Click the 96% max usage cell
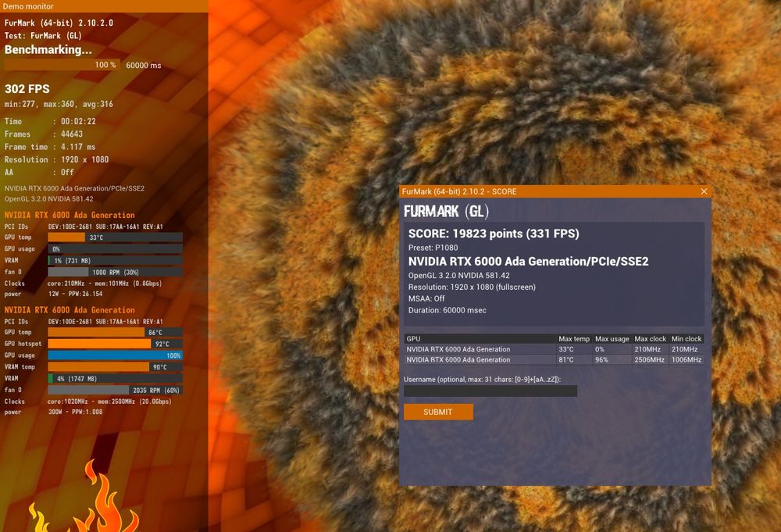 point(601,359)
